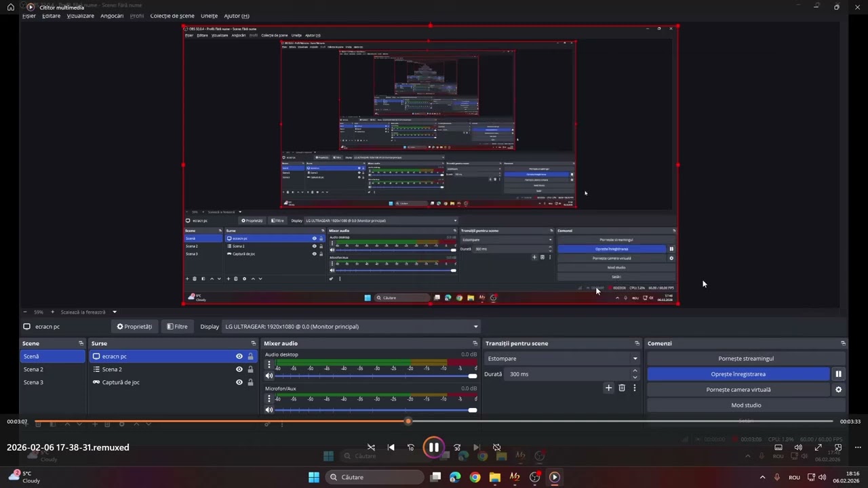The height and width of the screenshot is (488, 868).
Task: Enable Mod studio
Action: tap(746, 405)
